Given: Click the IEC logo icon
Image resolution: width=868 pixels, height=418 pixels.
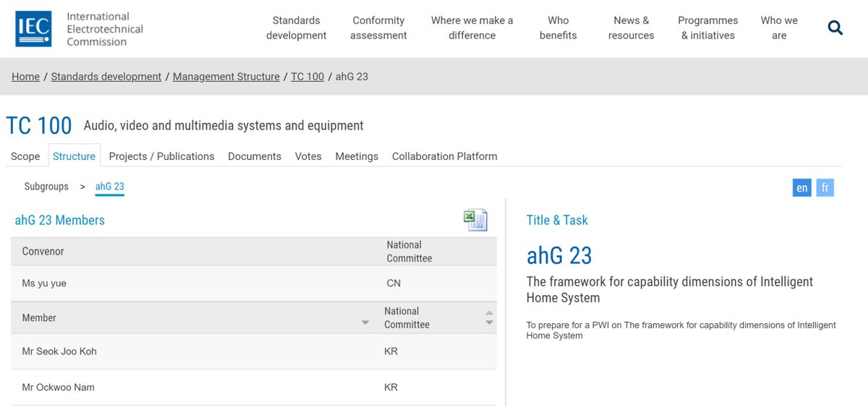Looking at the screenshot, I should 33,29.
